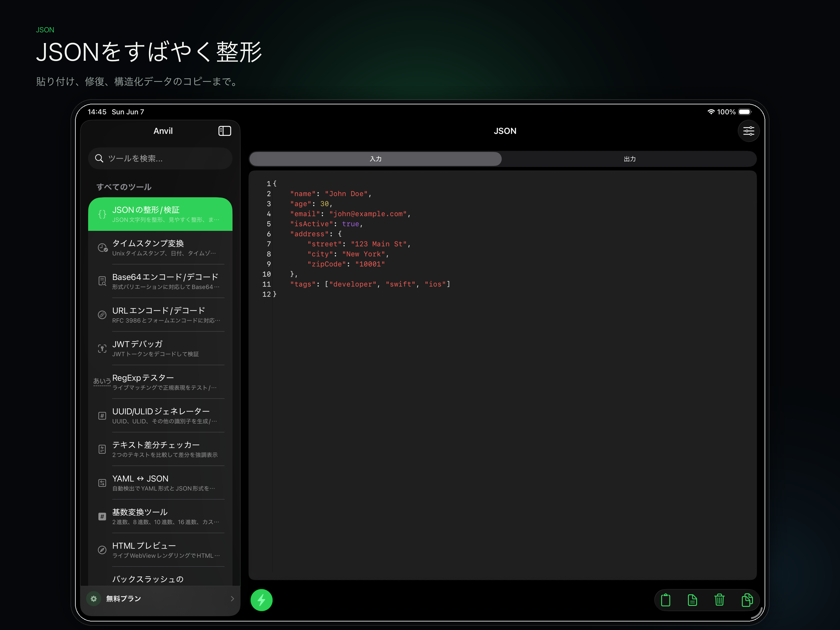Screen dimensions: 840x630
Task: Open UUID/ULID ジェネレーター tool
Action: tap(160, 415)
